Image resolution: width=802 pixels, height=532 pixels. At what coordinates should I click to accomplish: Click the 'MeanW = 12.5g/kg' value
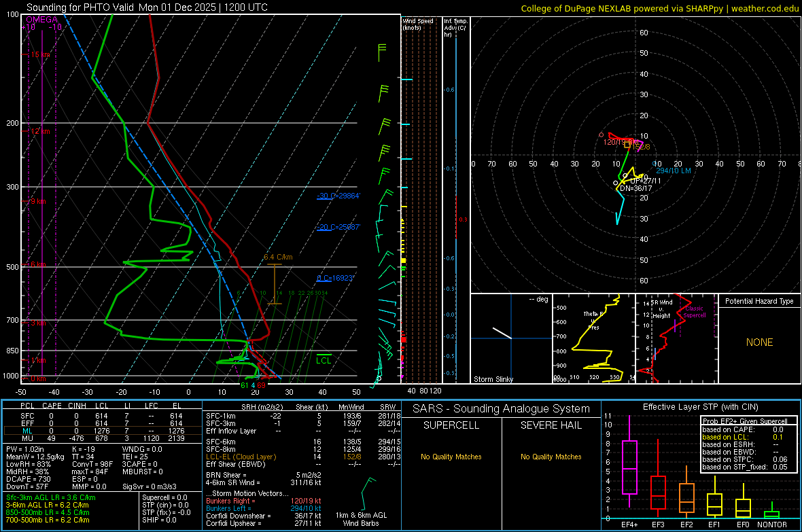coord(35,457)
